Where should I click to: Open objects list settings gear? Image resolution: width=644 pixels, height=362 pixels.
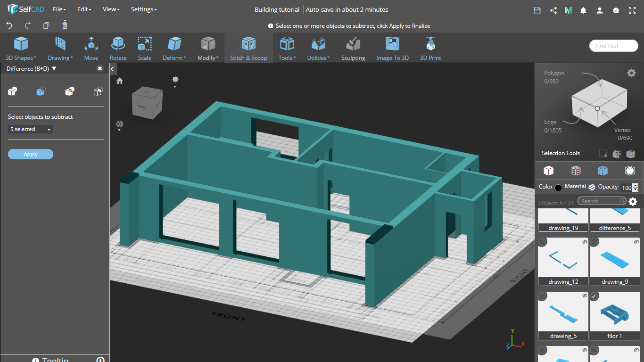(633, 202)
